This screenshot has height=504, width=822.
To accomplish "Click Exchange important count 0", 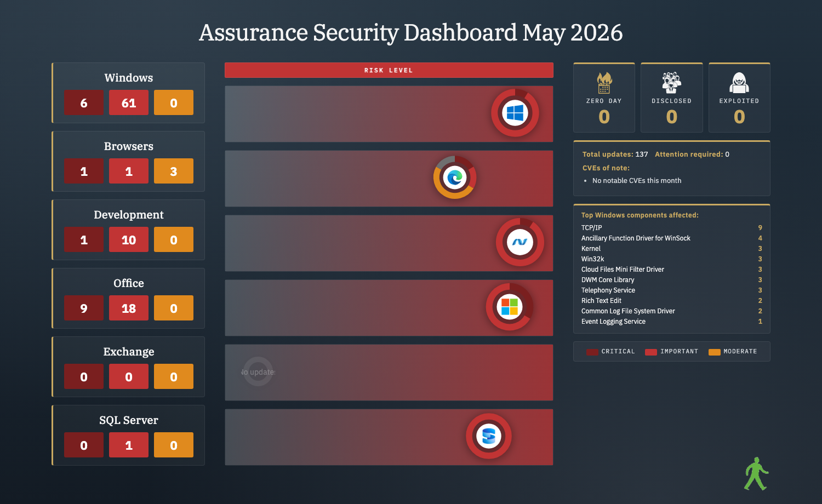I will coord(129,376).
